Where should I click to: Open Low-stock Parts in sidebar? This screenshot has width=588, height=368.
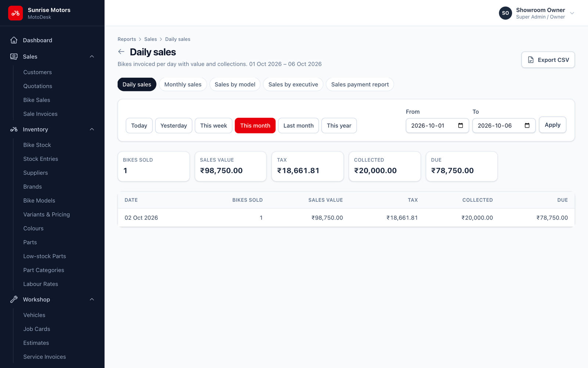(44, 256)
